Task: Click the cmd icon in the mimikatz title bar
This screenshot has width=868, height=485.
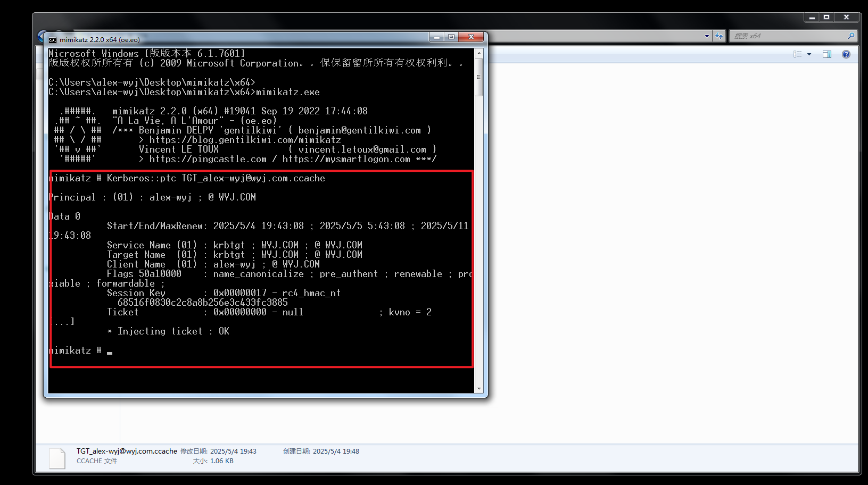Action: tap(53, 40)
